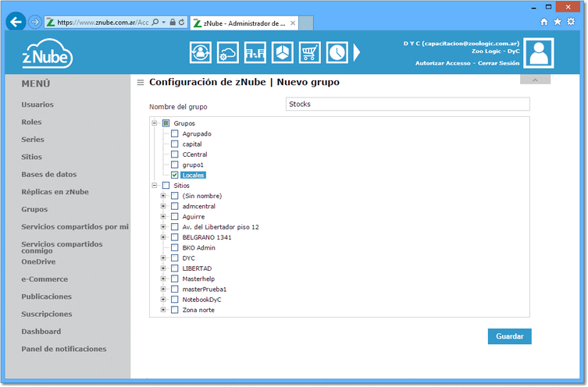Viewport: 588px width, 387px height.
Task: Open Usuarios in the side menu
Action: [37, 105]
